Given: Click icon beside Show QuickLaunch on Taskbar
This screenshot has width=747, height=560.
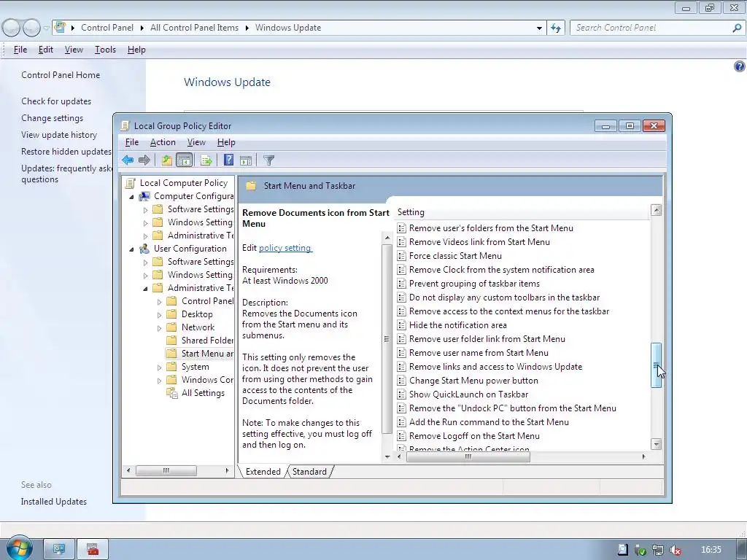Looking at the screenshot, I should point(402,394).
